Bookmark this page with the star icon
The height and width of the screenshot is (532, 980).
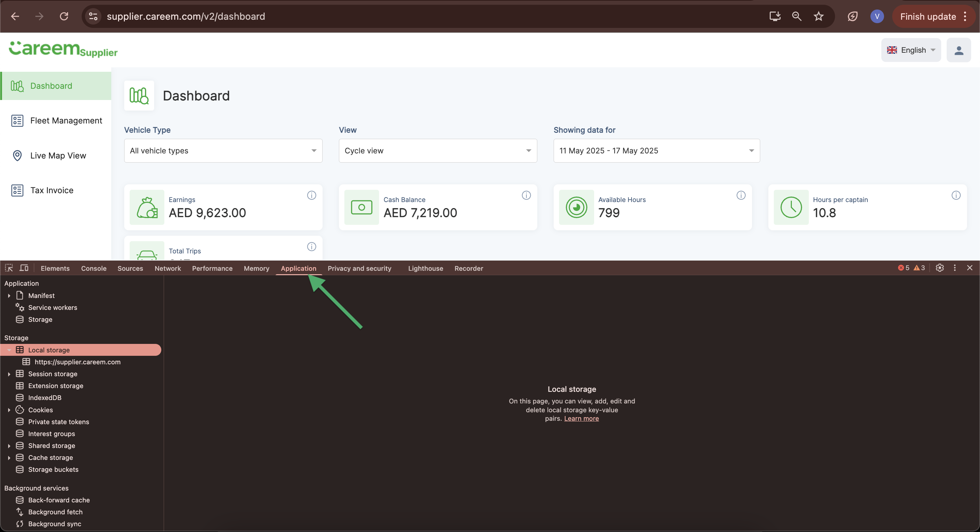click(819, 16)
